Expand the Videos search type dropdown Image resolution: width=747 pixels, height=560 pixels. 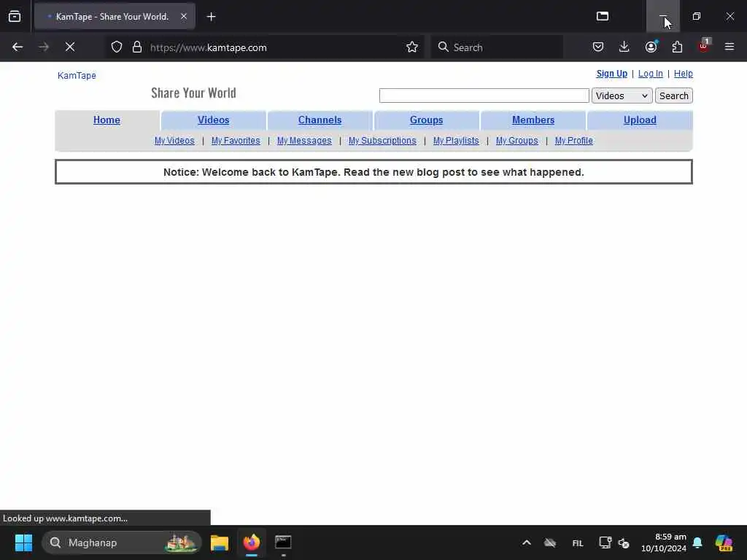(622, 96)
